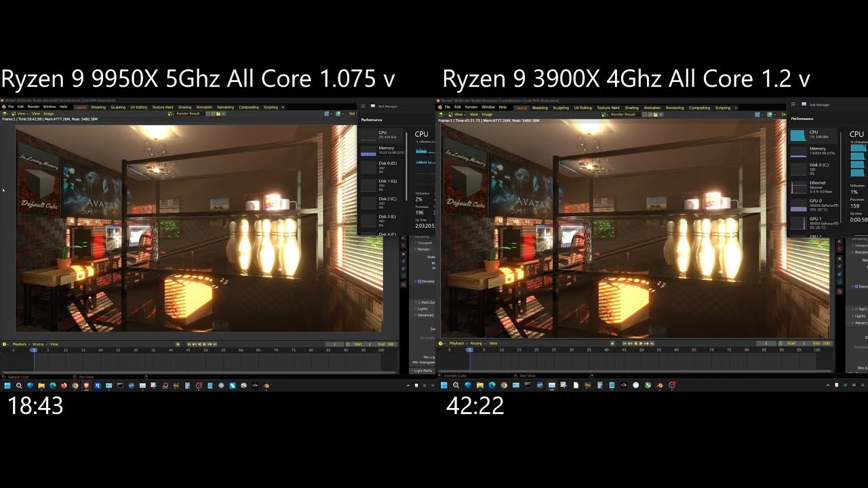Click the Windows Start button on 3900X taskbar
This screenshot has height=488, width=868.
tap(444, 385)
